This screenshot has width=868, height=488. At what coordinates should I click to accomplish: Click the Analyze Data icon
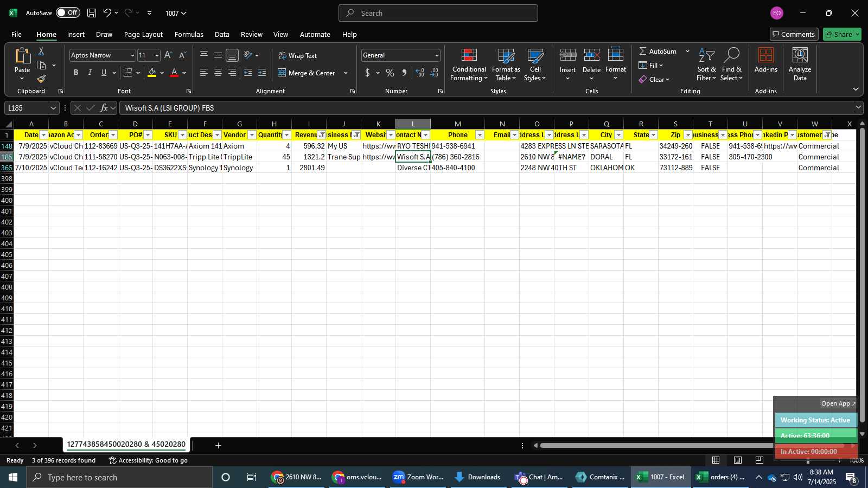click(800, 55)
